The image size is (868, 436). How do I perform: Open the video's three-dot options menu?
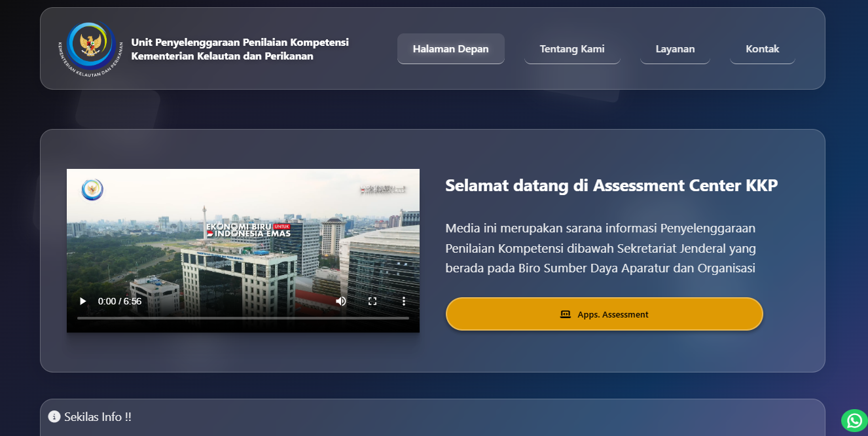coord(404,301)
